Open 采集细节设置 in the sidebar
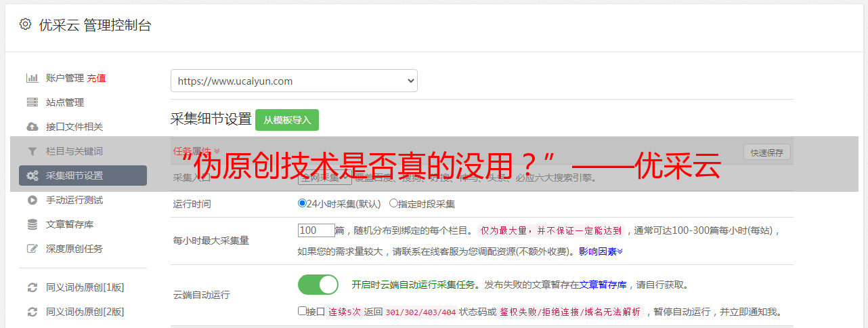The image size is (868, 328). (83, 176)
